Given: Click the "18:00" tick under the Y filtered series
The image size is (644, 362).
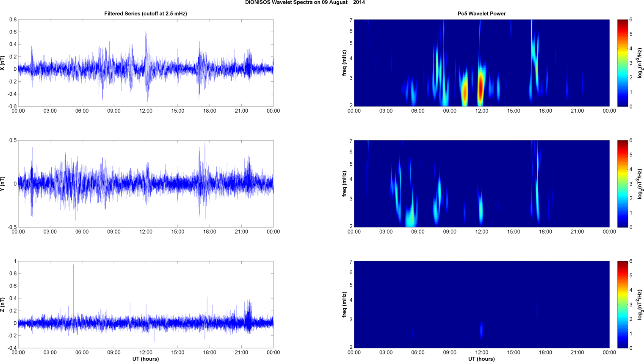Looking at the screenshot, I should pyautogui.click(x=210, y=232).
